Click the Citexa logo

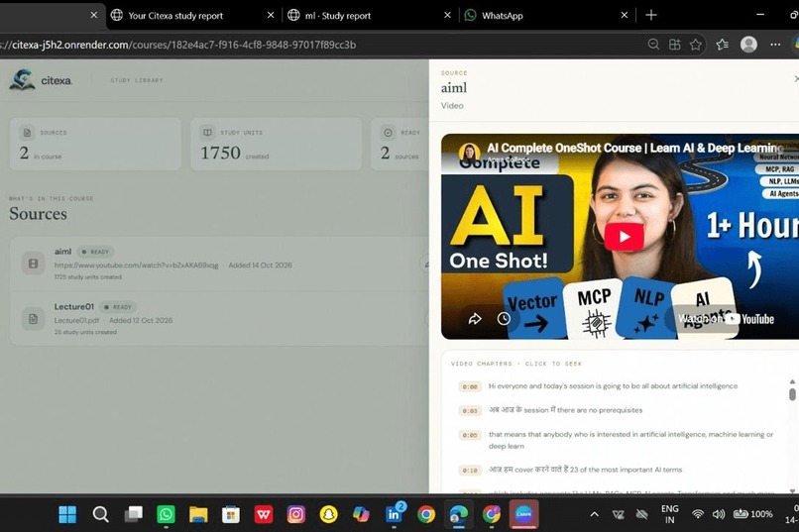point(41,80)
